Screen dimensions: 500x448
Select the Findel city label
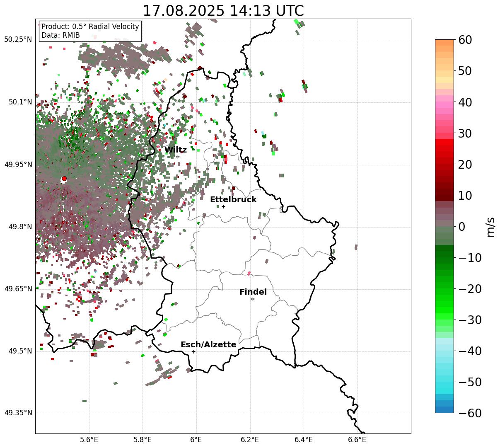pyautogui.click(x=253, y=292)
